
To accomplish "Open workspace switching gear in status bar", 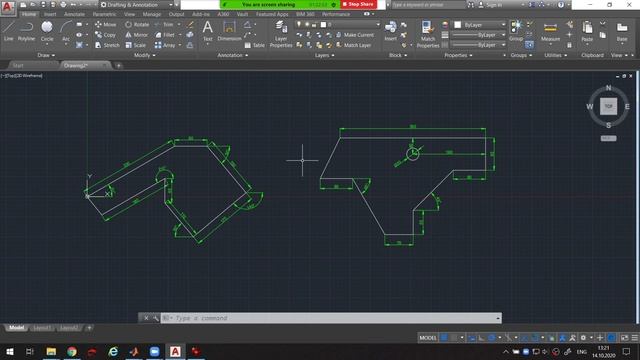I will coord(583,338).
